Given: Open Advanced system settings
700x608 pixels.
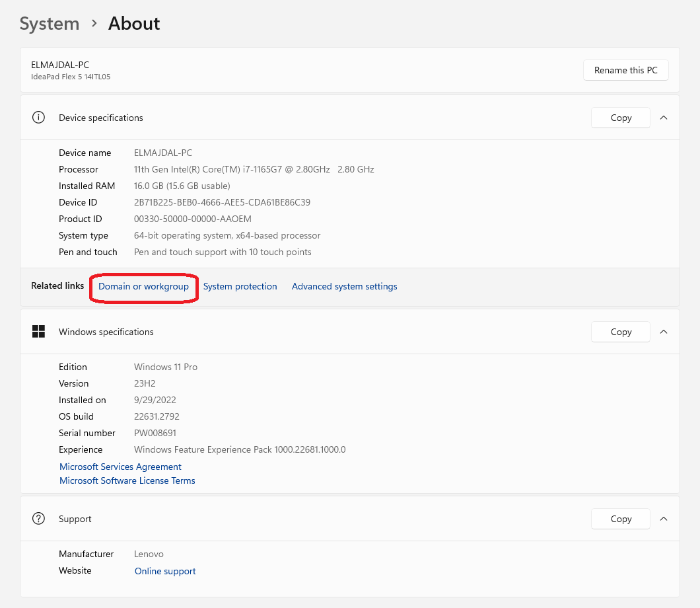Looking at the screenshot, I should pos(344,286).
